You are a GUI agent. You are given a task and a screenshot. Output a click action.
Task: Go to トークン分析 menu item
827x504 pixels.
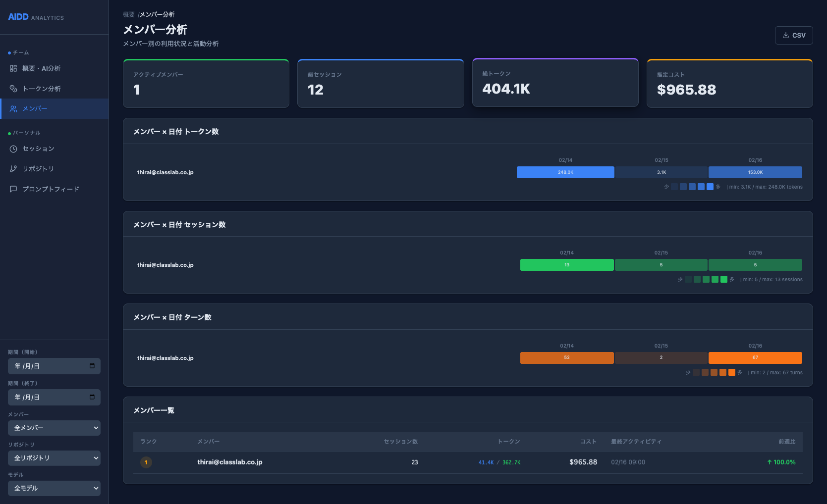click(x=42, y=89)
